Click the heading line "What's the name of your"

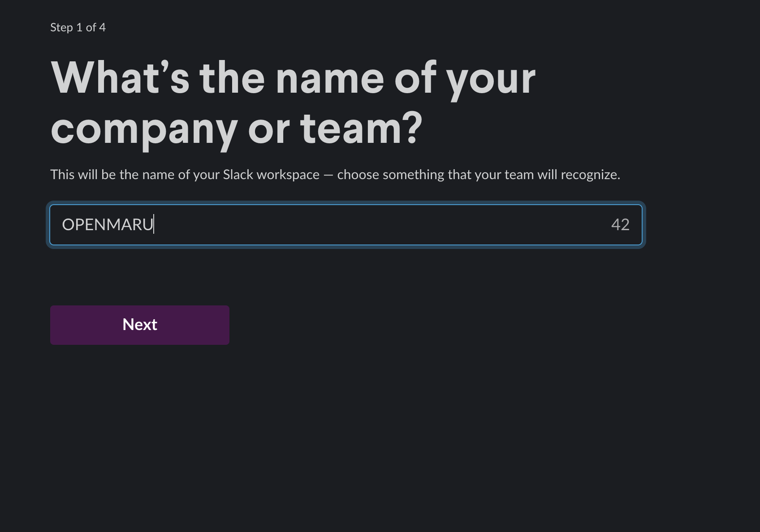(x=293, y=78)
